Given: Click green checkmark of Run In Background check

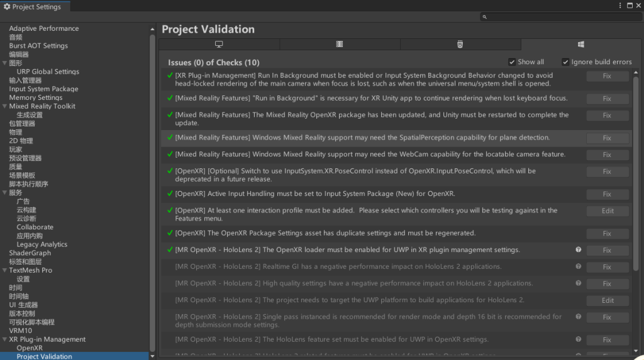Looking at the screenshot, I should (170, 75).
